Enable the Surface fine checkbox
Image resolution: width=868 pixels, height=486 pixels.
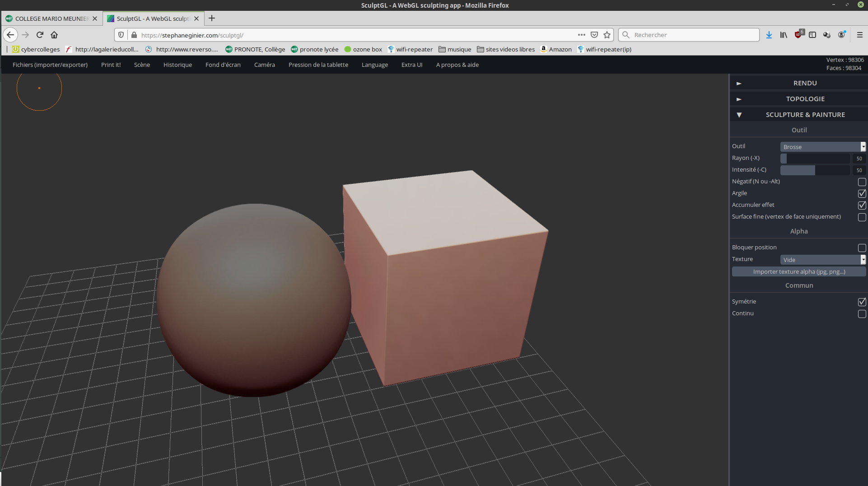coord(862,217)
